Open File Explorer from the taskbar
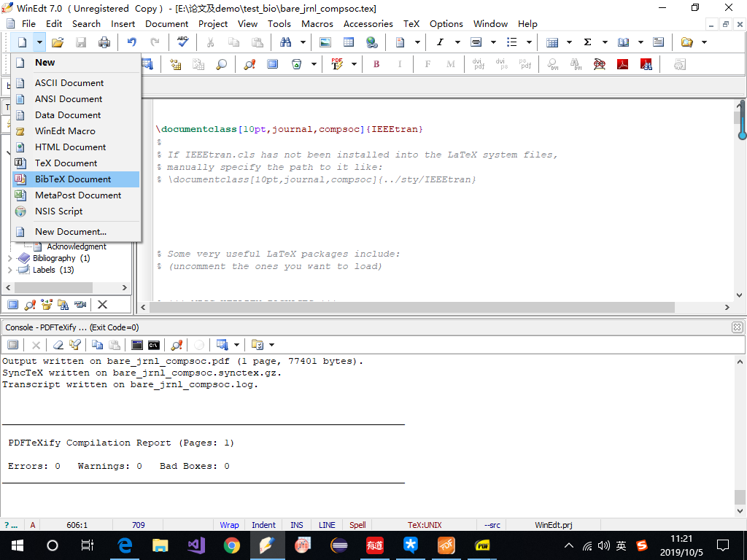This screenshot has height=560, width=747. tap(160, 545)
